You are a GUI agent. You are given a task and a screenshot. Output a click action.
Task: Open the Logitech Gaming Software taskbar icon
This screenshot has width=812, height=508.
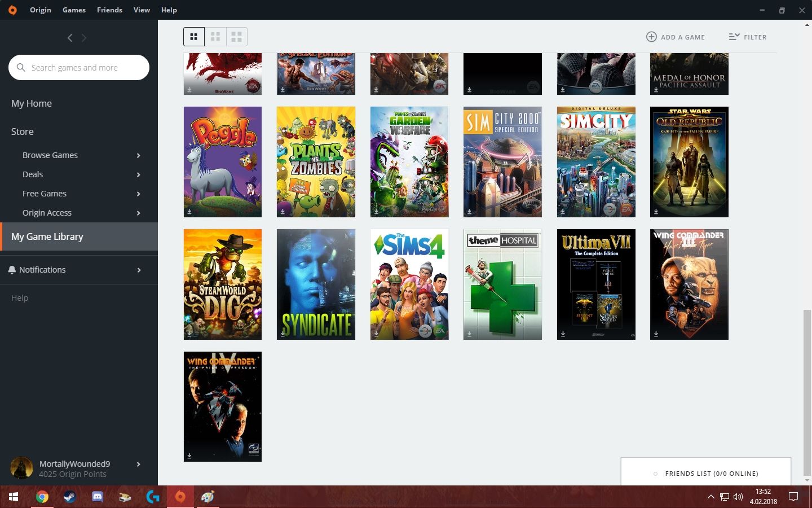coord(153,497)
